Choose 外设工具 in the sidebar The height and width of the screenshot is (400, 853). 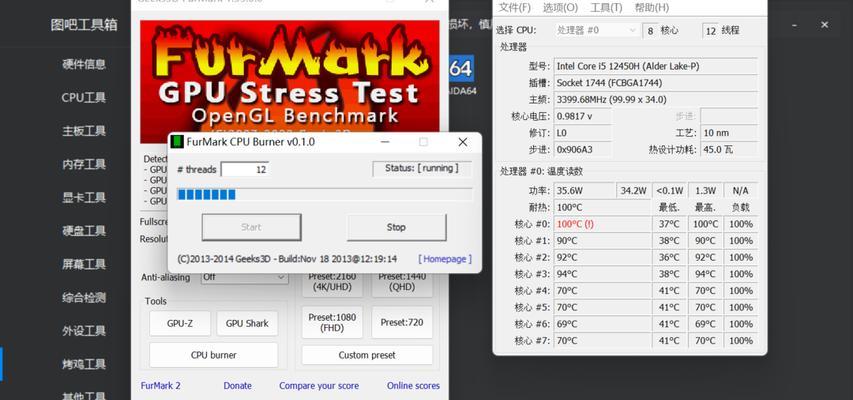pyautogui.click(x=84, y=331)
